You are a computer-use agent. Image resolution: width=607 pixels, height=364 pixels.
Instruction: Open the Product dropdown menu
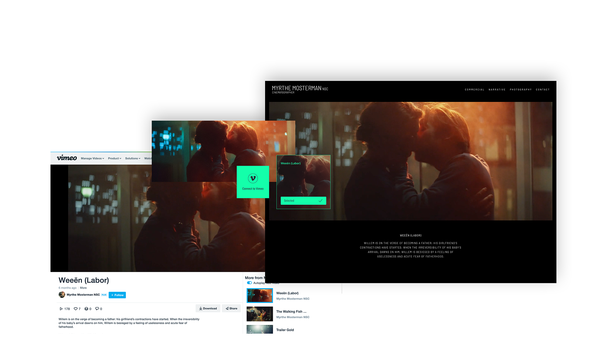point(114,158)
